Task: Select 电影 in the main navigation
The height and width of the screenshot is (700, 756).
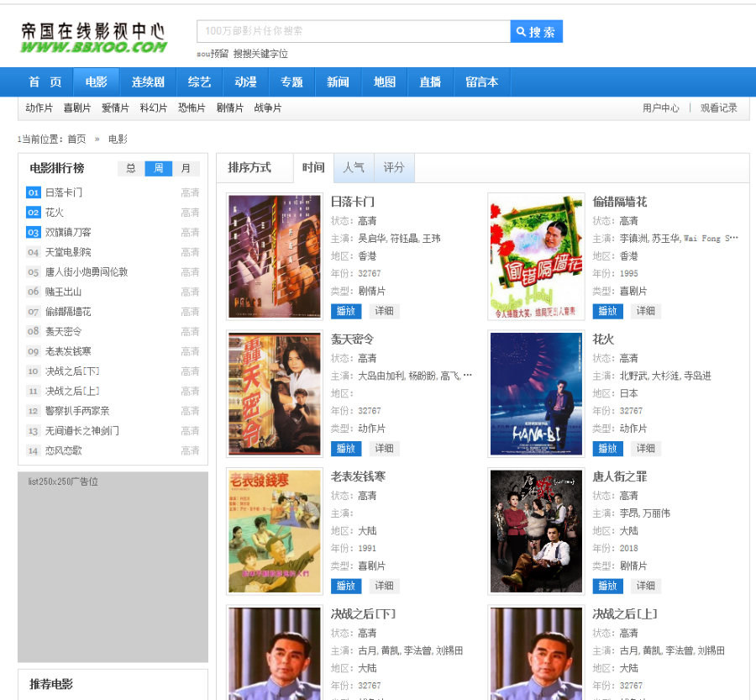Action: click(96, 82)
